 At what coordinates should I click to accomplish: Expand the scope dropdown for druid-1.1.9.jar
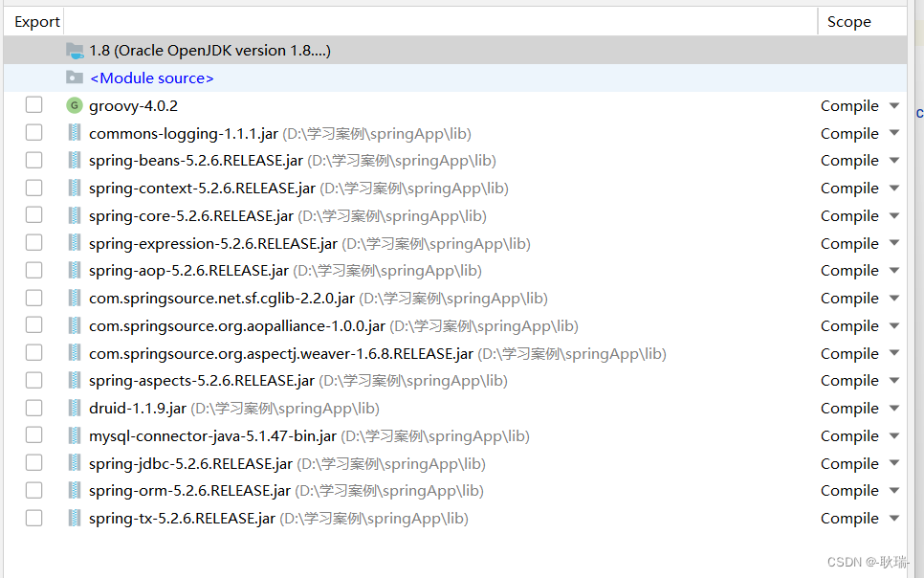tap(893, 408)
